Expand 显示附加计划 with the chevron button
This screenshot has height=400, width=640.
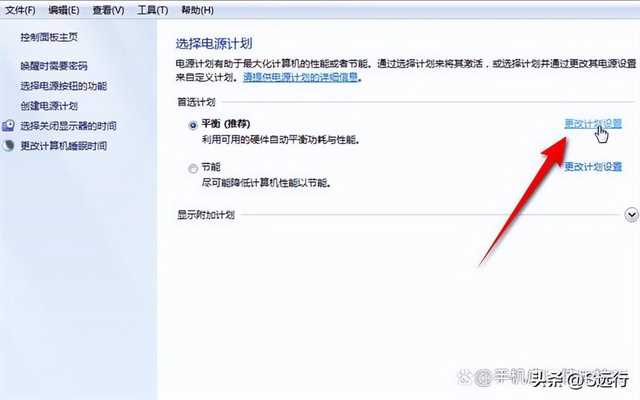pos(631,215)
